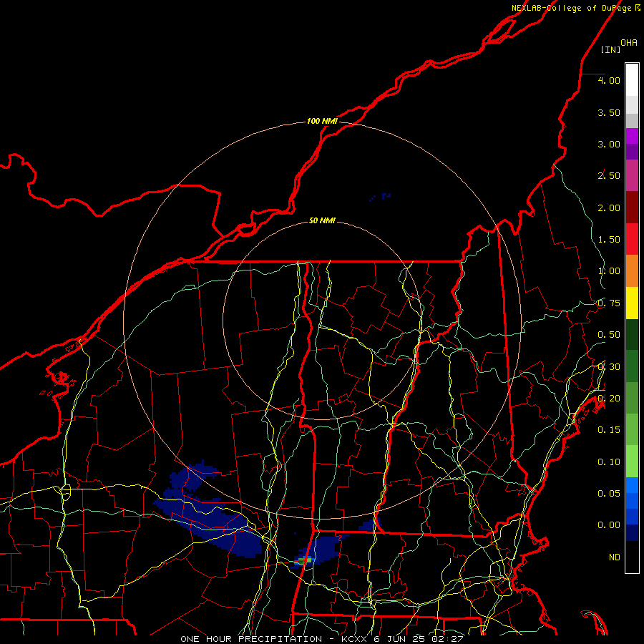
Task: Click the 'KCXX' radar site identifier
Action: point(353,639)
